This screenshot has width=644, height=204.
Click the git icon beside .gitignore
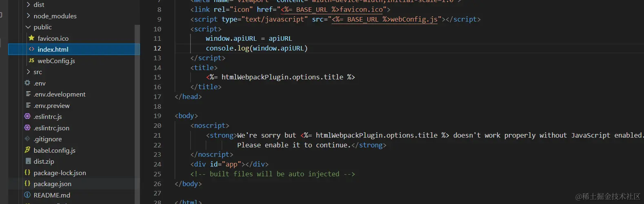click(x=27, y=139)
